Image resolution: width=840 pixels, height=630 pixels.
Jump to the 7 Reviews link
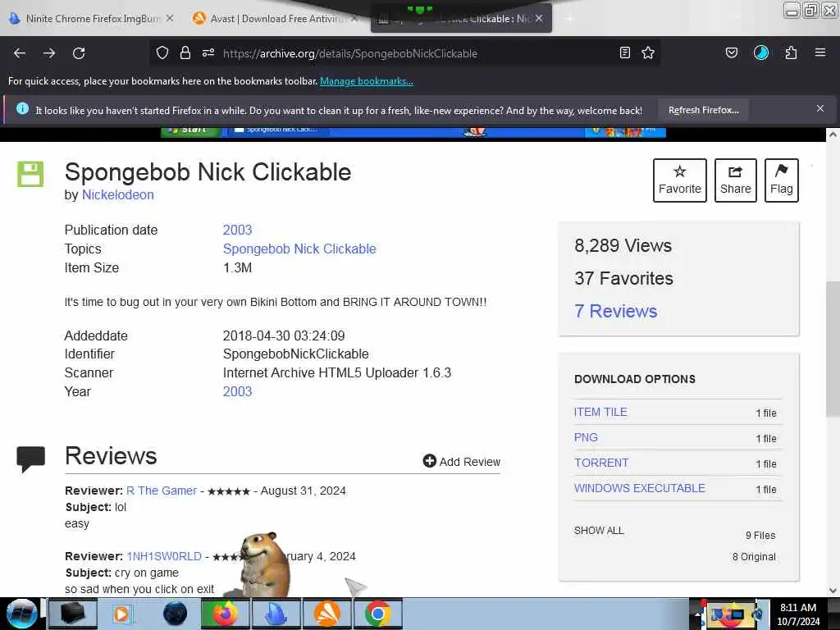[x=615, y=311]
